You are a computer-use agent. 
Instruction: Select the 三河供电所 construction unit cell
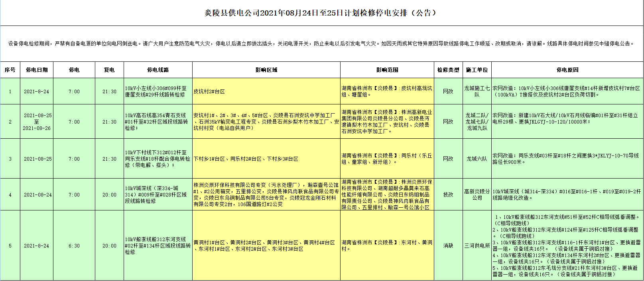(477, 246)
